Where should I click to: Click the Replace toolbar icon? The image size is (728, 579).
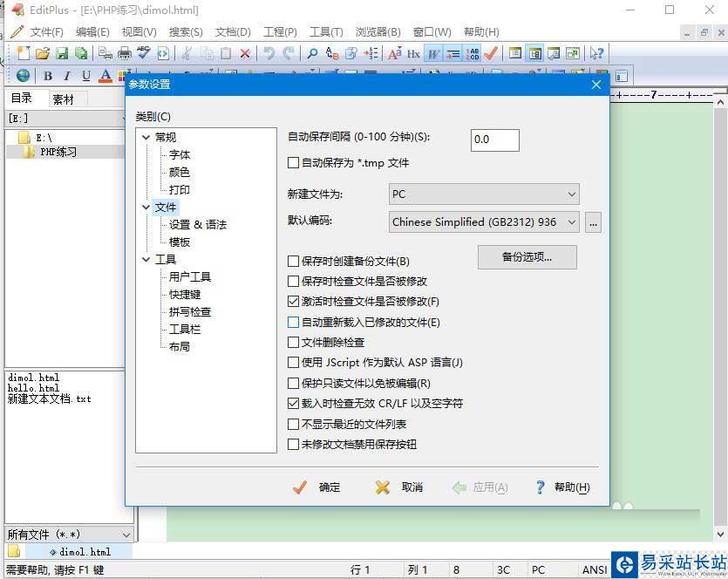click(332, 53)
